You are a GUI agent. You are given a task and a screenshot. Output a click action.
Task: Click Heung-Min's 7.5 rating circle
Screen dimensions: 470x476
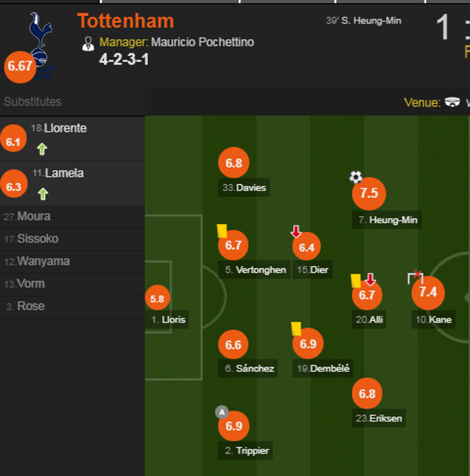(369, 193)
